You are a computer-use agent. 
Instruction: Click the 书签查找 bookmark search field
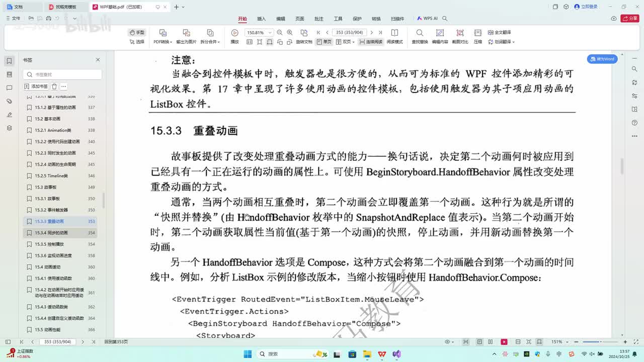click(62, 74)
